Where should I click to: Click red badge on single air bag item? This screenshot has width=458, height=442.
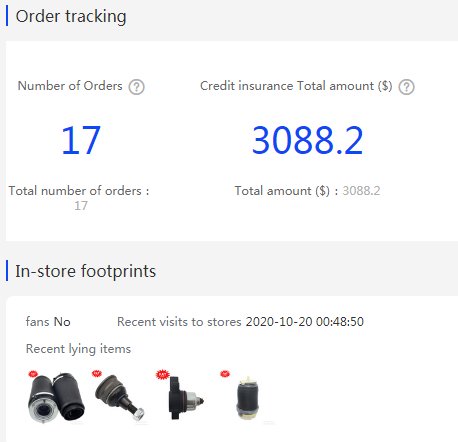225,374
